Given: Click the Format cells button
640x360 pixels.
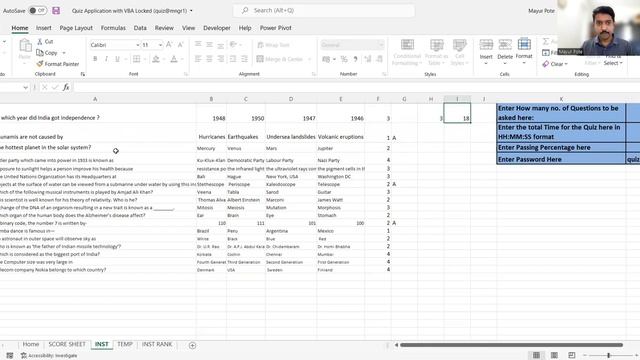Looking at the screenshot, I should [524, 51].
